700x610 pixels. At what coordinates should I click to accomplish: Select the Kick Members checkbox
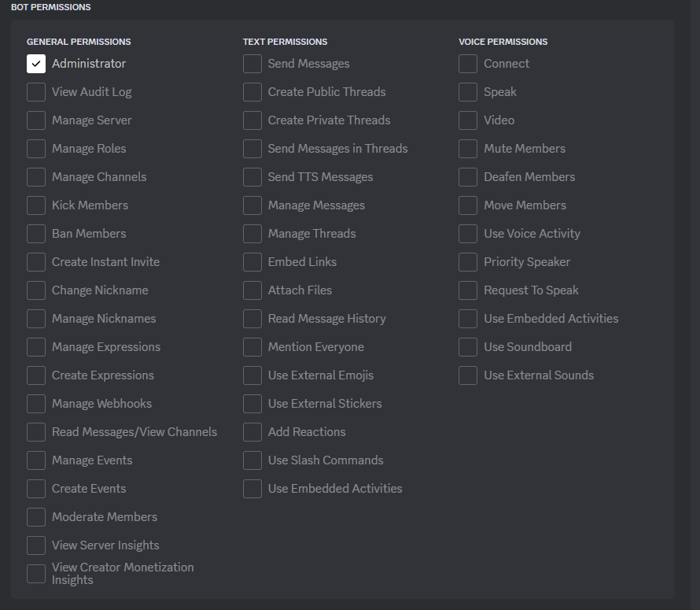click(36, 205)
